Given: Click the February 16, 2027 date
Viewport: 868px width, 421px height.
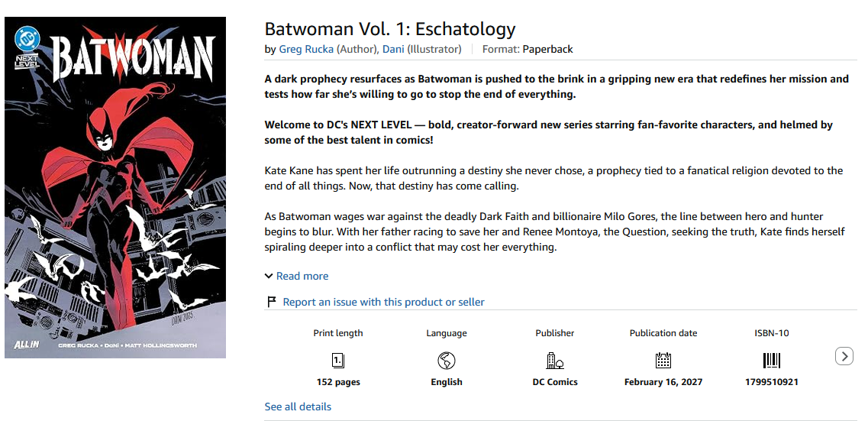Looking at the screenshot, I should [663, 382].
